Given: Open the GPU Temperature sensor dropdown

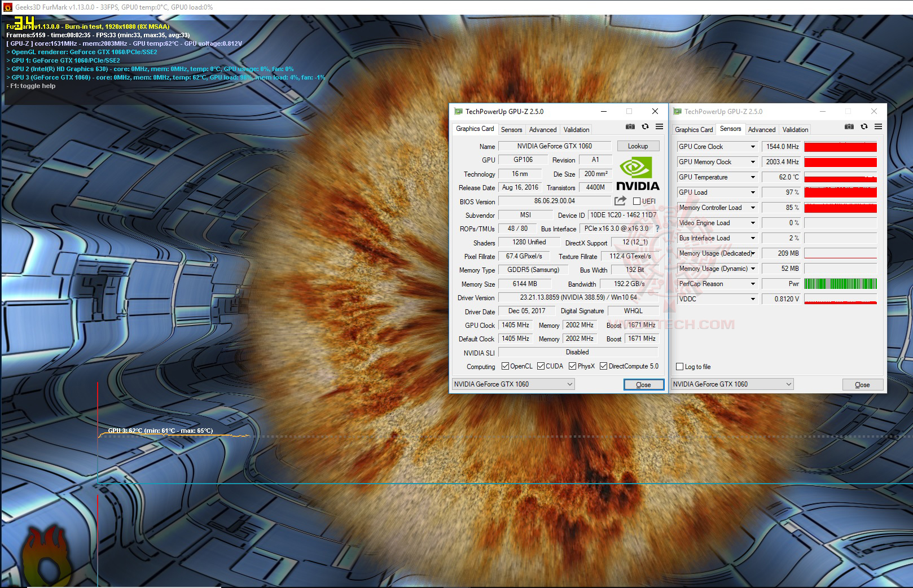Looking at the screenshot, I should pos(752,177).
